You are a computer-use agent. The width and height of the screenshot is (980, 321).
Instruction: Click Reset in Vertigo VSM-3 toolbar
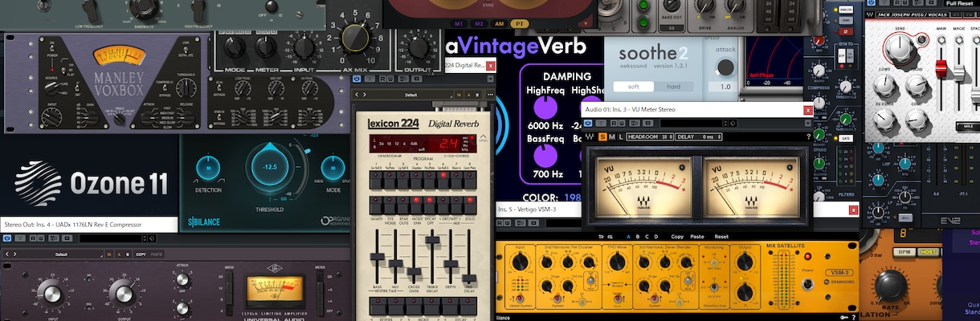(721, 237)
